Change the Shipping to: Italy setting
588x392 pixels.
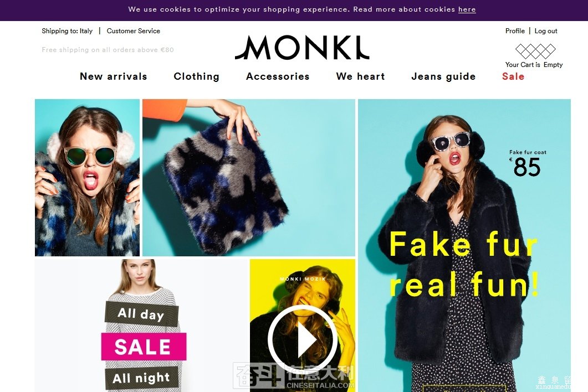click(67, 31)
